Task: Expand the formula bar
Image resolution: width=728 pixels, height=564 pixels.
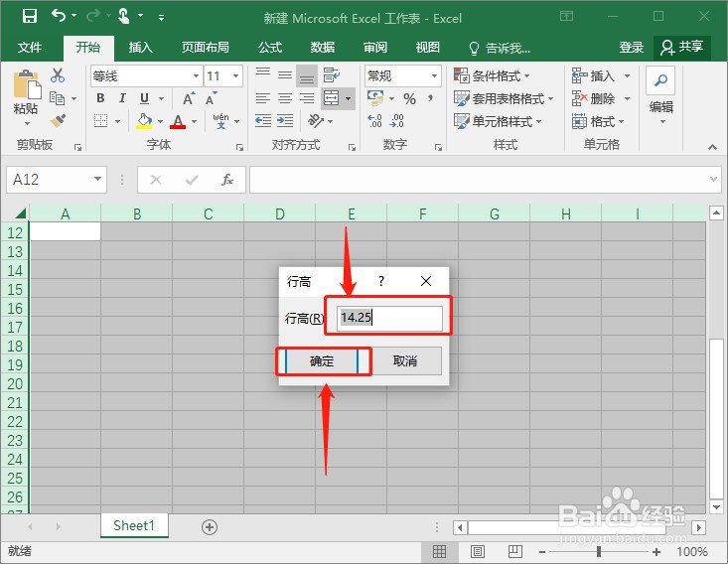Action: pyautogui.click(x=713, y=179)
